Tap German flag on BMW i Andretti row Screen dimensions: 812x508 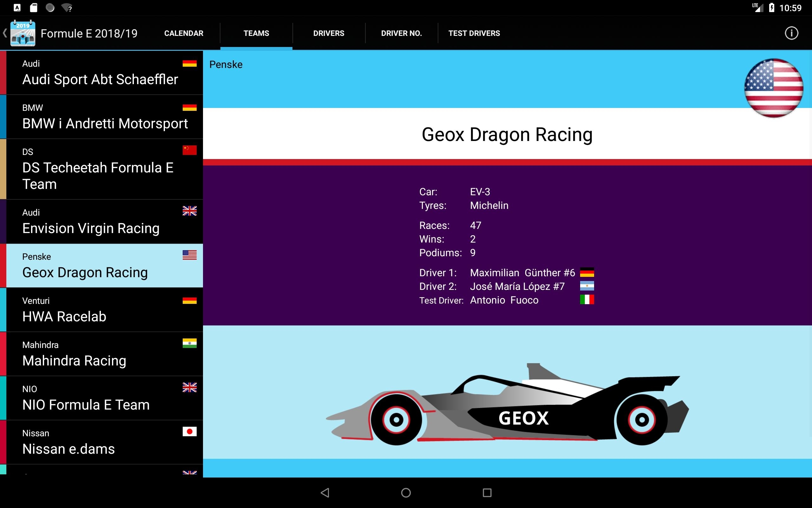coord(190,108)
